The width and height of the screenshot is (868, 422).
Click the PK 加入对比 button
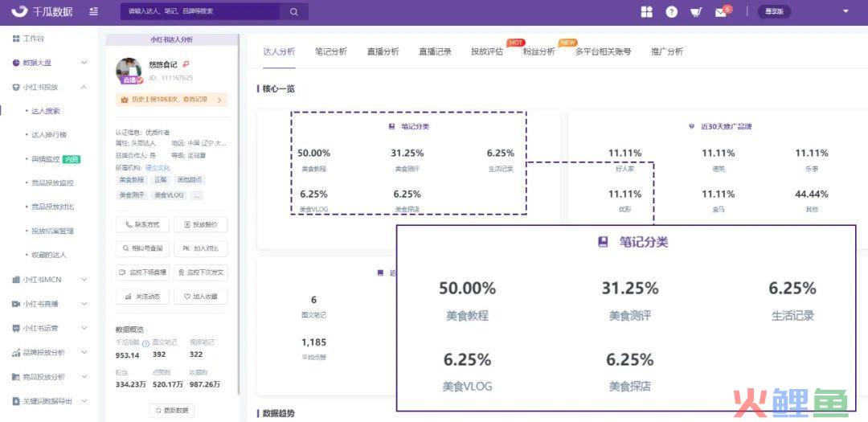pyautogui.click(x=200, y=248)
